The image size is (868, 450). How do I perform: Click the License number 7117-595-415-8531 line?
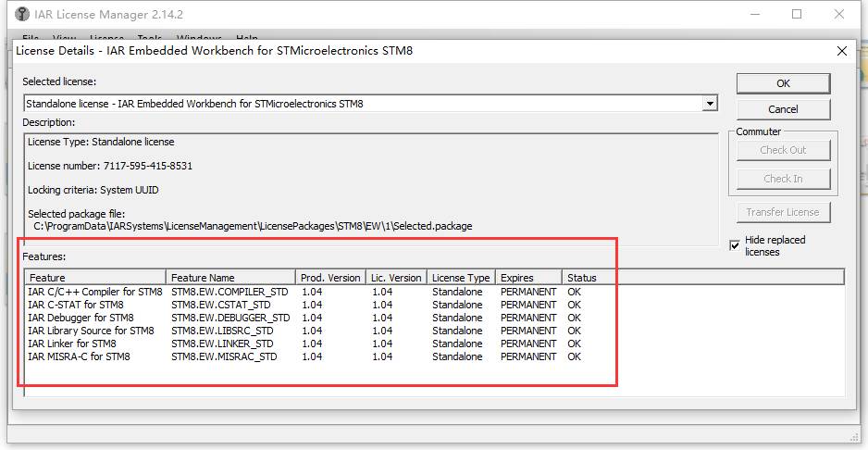pos(110,166)
